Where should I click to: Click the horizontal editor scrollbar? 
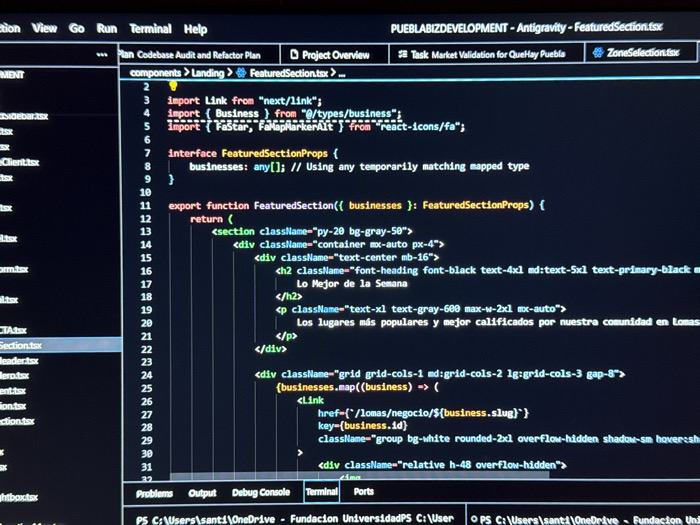tap(359, 476)
